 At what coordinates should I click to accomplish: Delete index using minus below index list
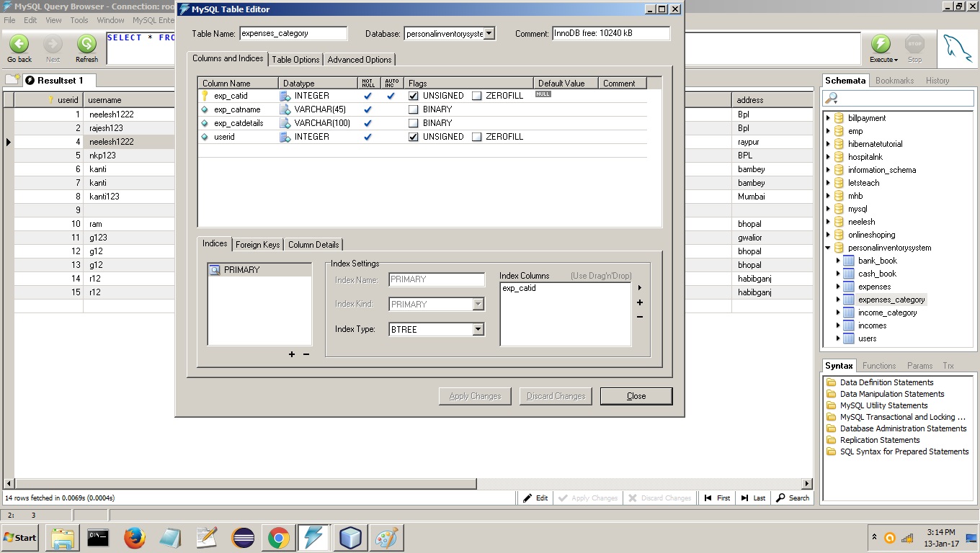(306, 354)
